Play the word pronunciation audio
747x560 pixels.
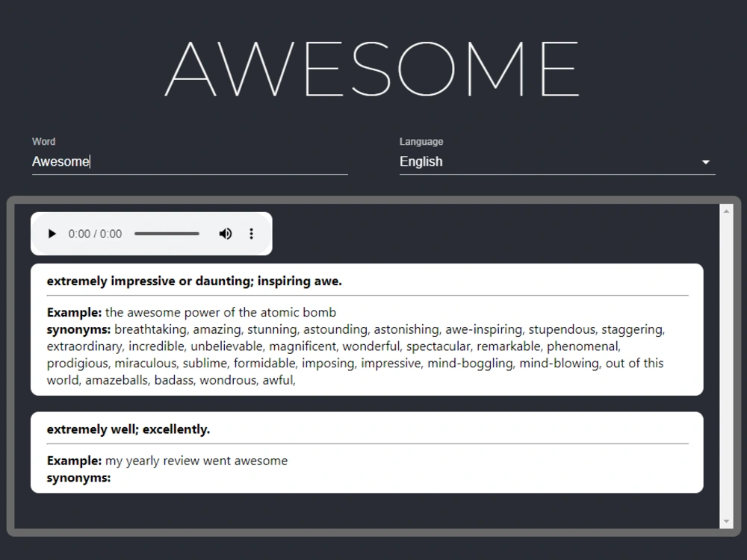pos(52,234)
